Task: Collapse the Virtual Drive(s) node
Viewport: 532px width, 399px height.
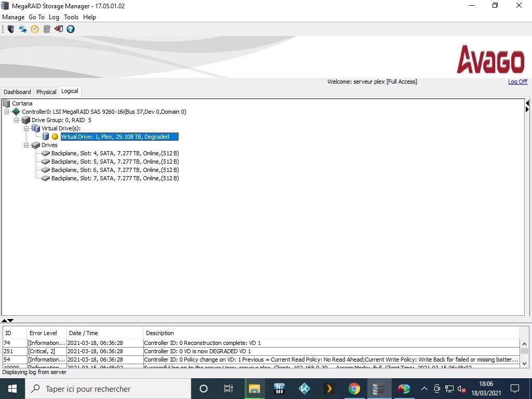Action: pos(26,128)
